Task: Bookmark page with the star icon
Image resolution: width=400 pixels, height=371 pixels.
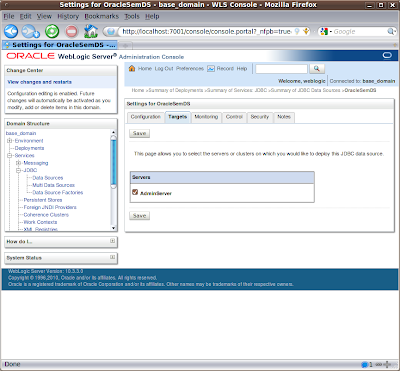Action: [306, 31]
